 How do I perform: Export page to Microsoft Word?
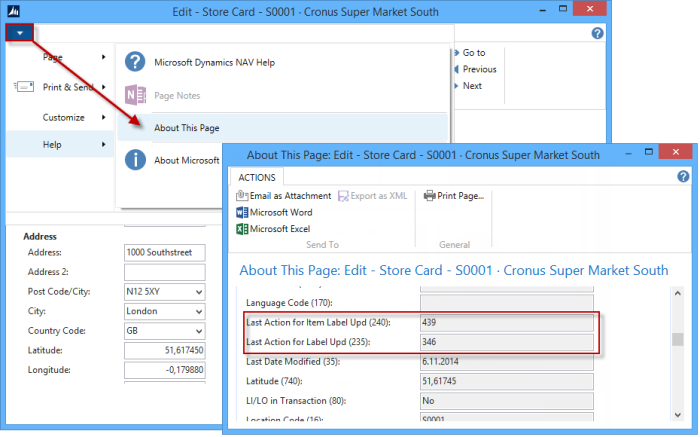click(275, 212)
